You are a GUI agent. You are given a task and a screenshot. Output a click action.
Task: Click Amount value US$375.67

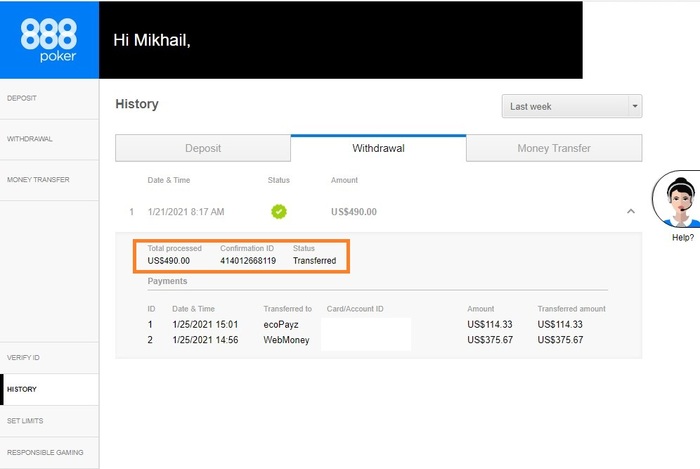coord(490,340)
